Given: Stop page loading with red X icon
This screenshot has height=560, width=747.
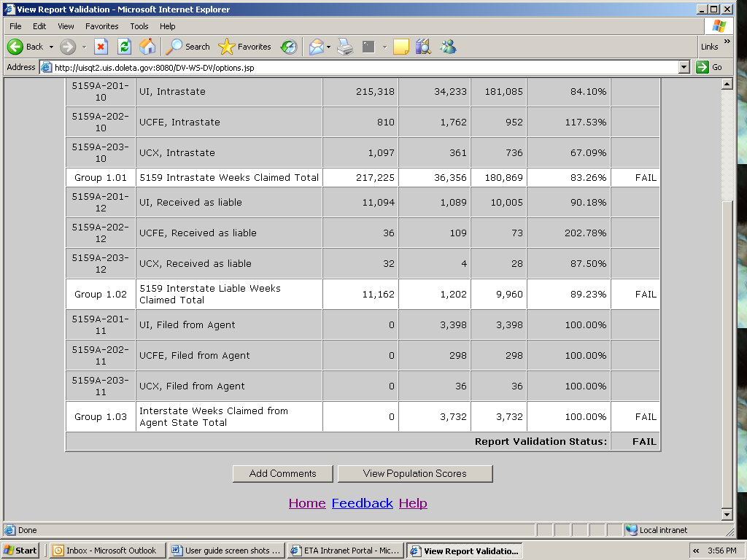Looking at the screenshot, I should 101,47.
